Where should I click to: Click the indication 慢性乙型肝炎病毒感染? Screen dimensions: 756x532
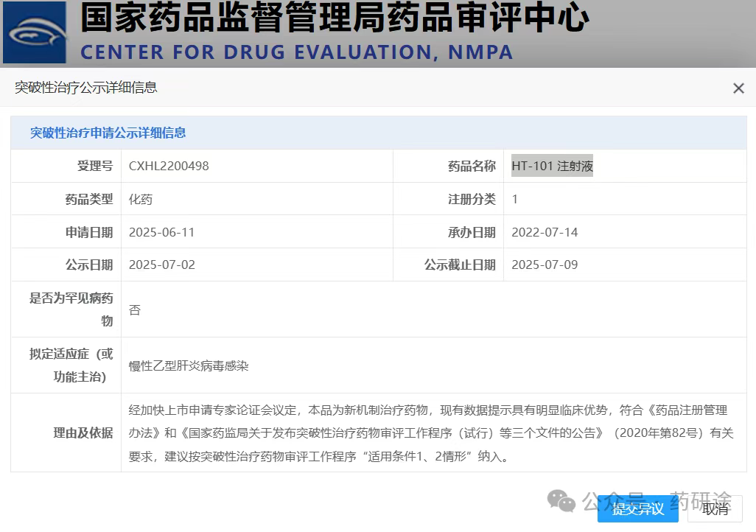pos(189,365)
